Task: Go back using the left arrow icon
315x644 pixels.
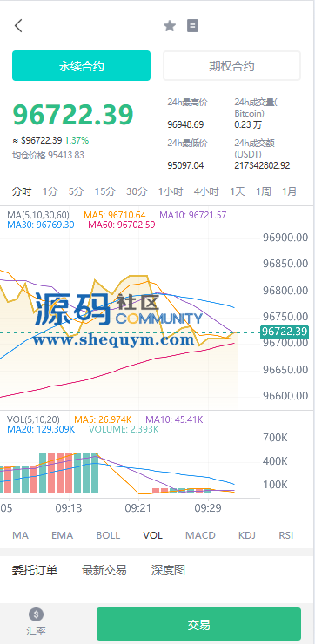Action: pos(18,26)
